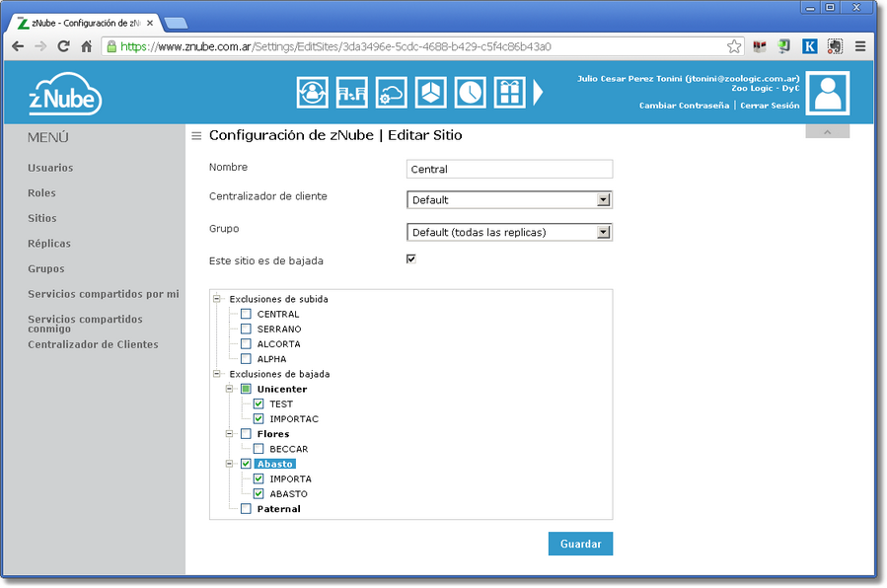Click the 3D cube icon in header
The height and width of the screenshot is (588, 887).
click(430, 93)
